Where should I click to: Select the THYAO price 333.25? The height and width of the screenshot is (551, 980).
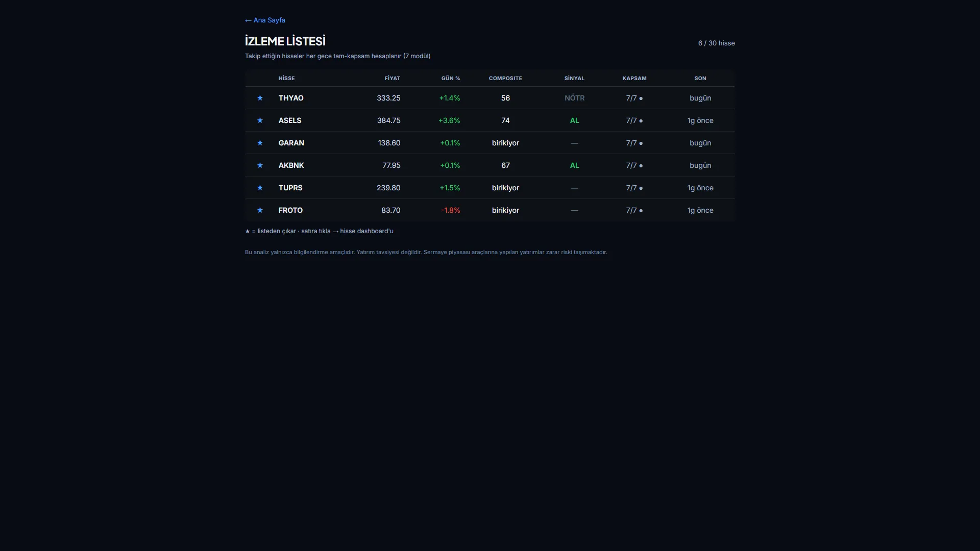point(388,98)
